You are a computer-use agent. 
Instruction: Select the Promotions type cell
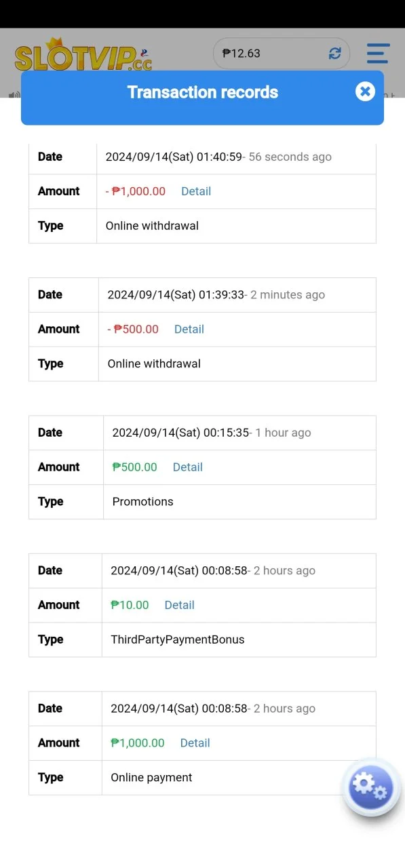click(239, 502)
